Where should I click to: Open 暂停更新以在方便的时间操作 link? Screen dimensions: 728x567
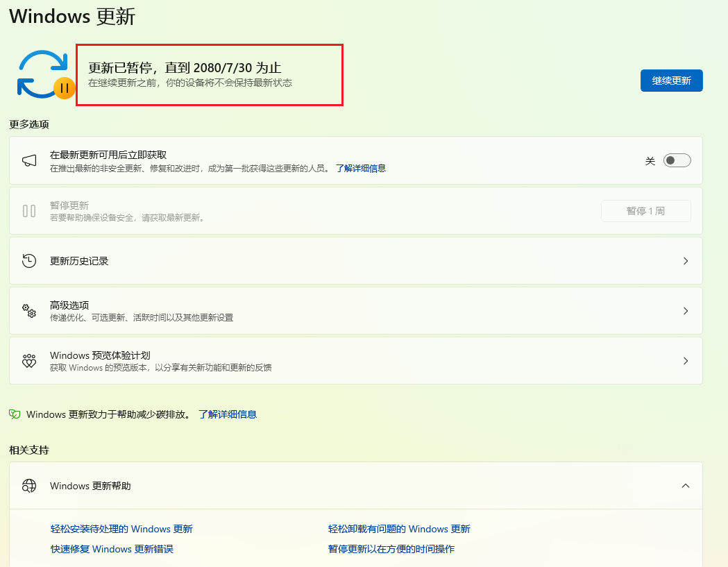pos(391,549)
